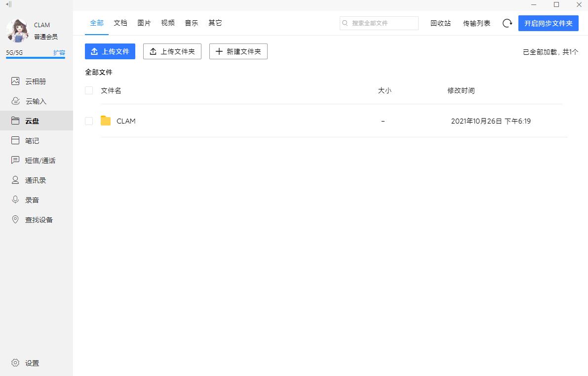The height and width of the screenshot is (376, 588).
Task: Click the 上传文件 upload file button
Action: [110, 51]
